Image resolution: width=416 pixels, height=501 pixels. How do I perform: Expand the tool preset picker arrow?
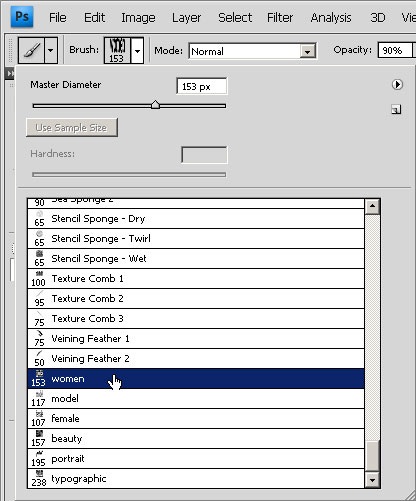click(51, 50)
